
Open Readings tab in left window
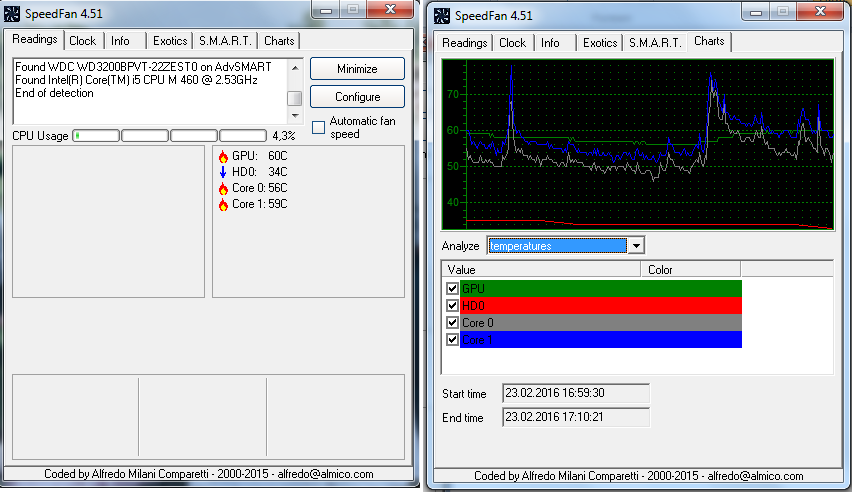pos(34,39)
